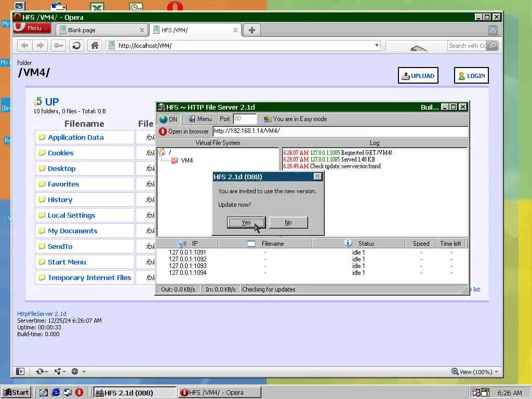532x399 pixels.
Task: Click Yes in the update dialog
Action: tap(246, 222)
